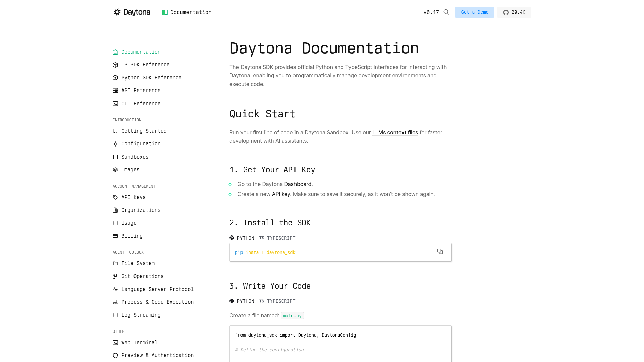Click the list icon beside Usage

(x=115, y=223)
